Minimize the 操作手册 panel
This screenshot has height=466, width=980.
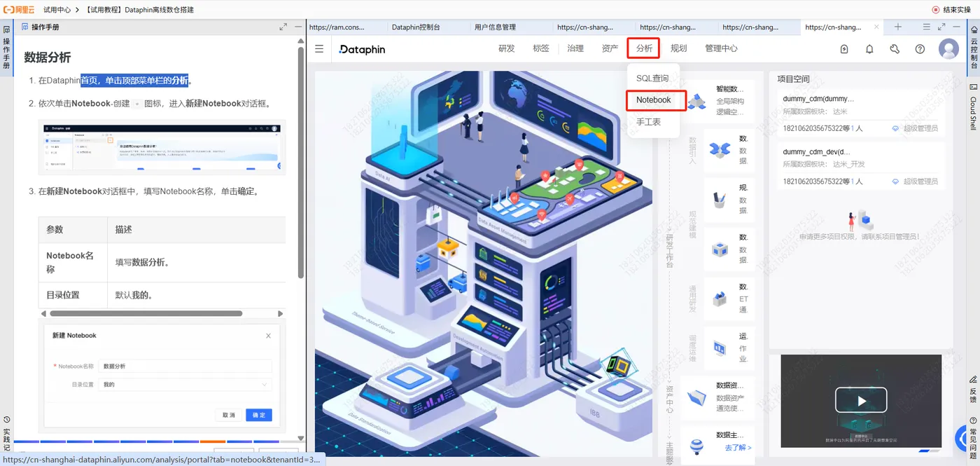[298, 27]
